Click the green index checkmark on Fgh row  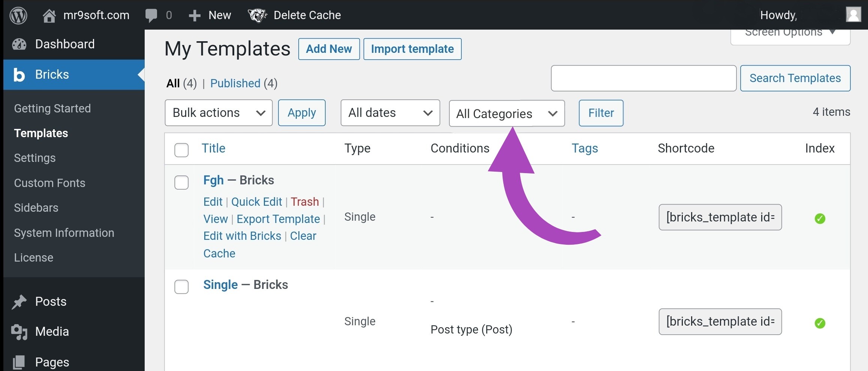[820, 218]
